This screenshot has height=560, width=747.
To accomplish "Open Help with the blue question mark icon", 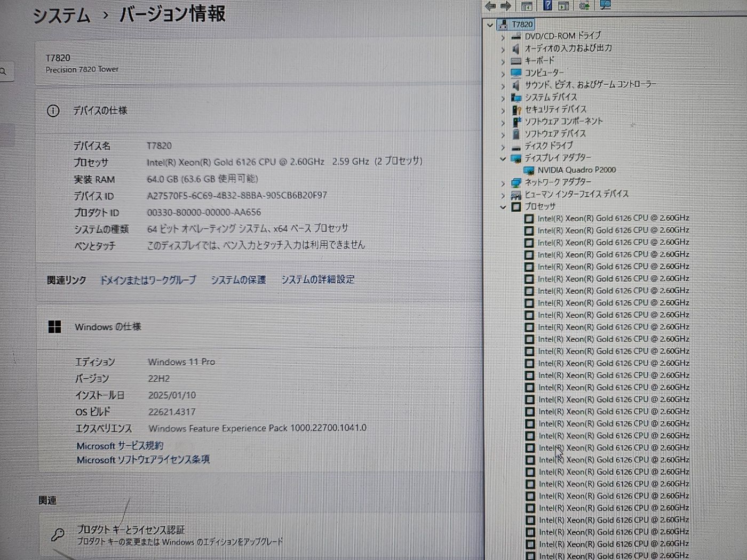I will coord(547,5).
